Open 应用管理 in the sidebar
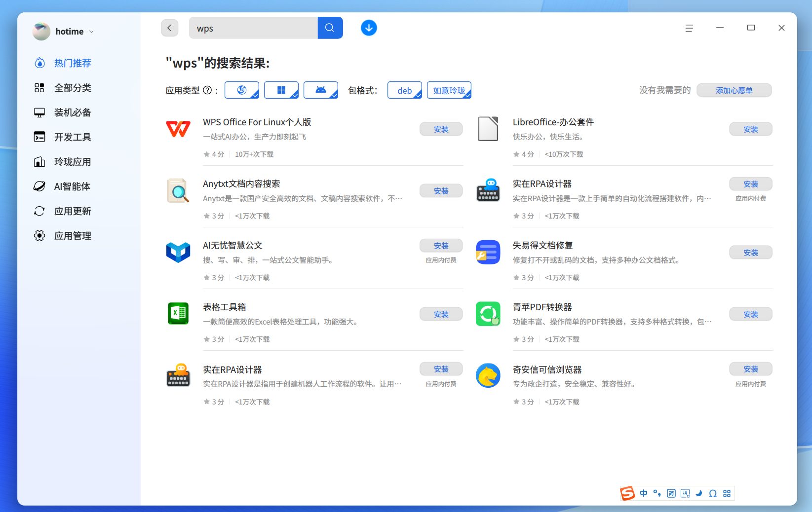 coord(73,236)
